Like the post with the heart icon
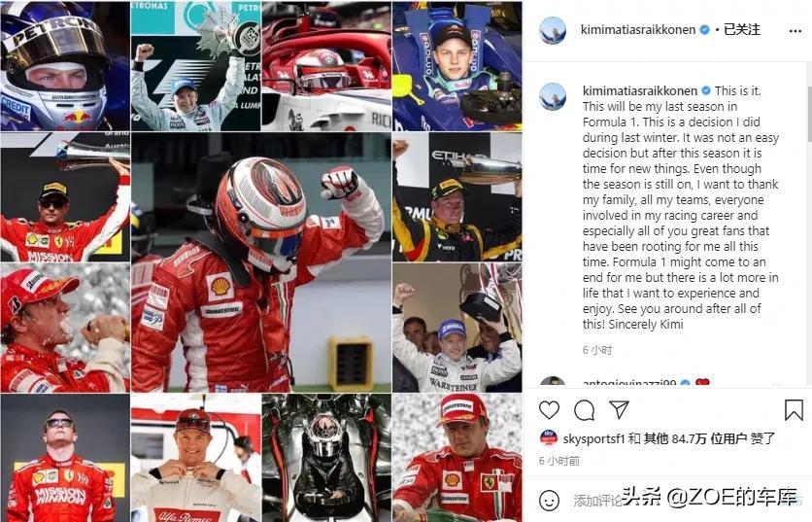 coord(549,410)
